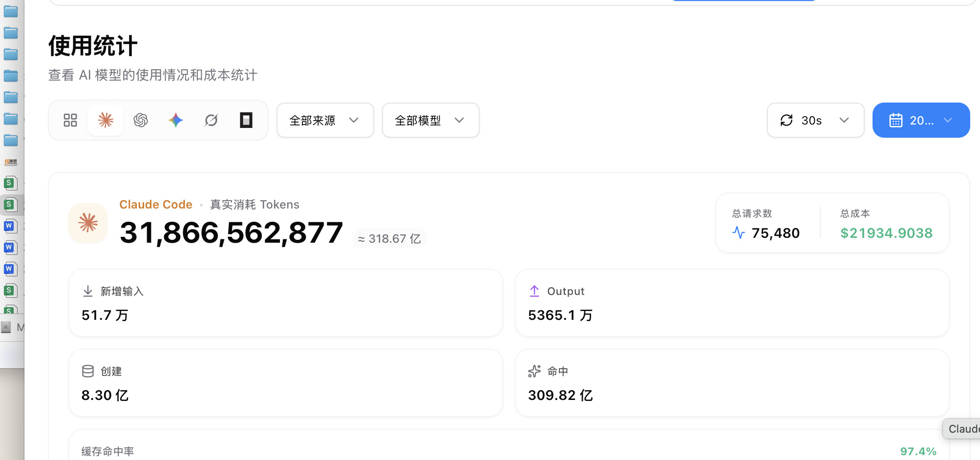Select the 51.7 万 value
This screenshot has width=980, height=460.
tap(105, 315)
